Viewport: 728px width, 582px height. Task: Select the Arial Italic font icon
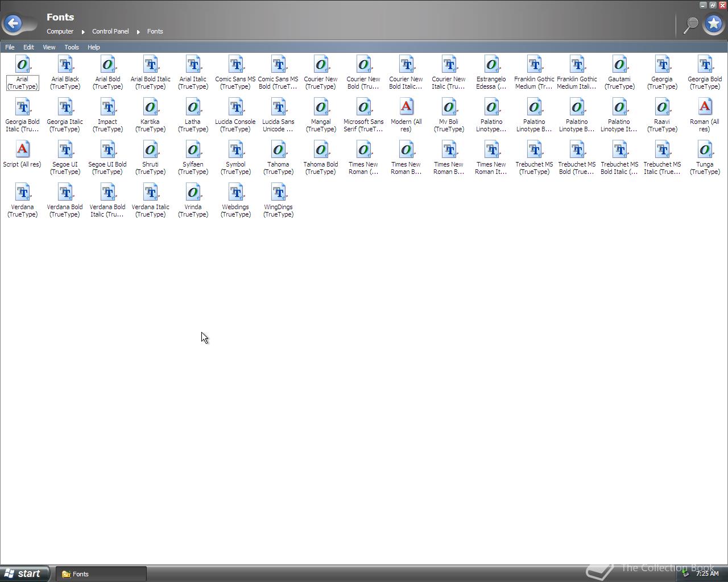click(x=193, y=64)
